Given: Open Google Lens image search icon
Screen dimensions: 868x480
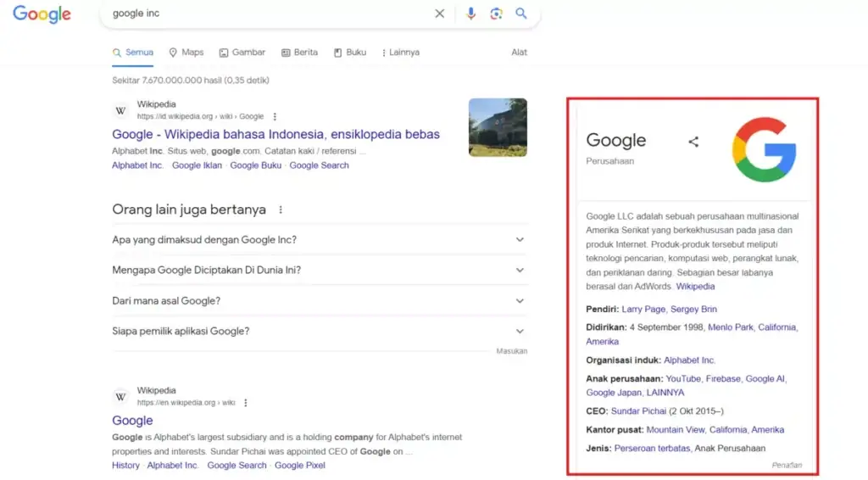Looking at the screenshot, I should coord(496,14).
